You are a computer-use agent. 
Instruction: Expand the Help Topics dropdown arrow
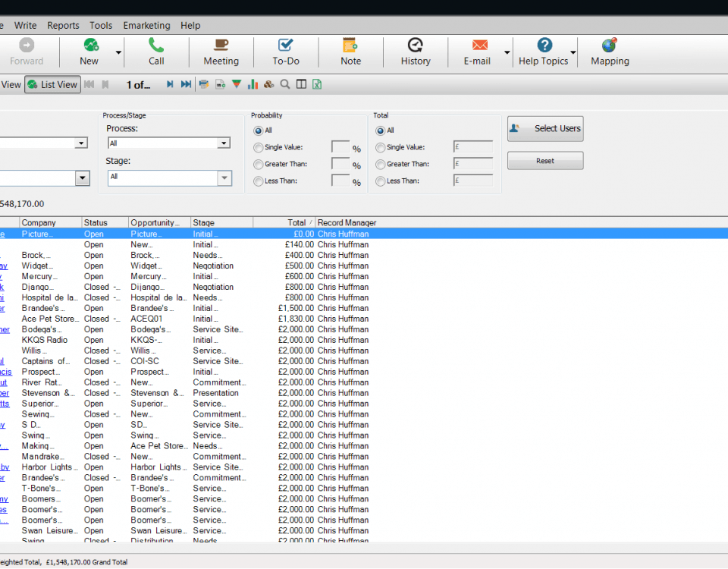point(573,52)
